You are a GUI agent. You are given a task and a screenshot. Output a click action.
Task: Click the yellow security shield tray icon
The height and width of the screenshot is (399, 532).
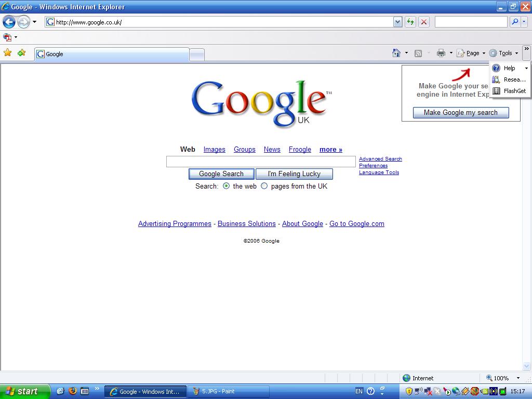(409, 392)
